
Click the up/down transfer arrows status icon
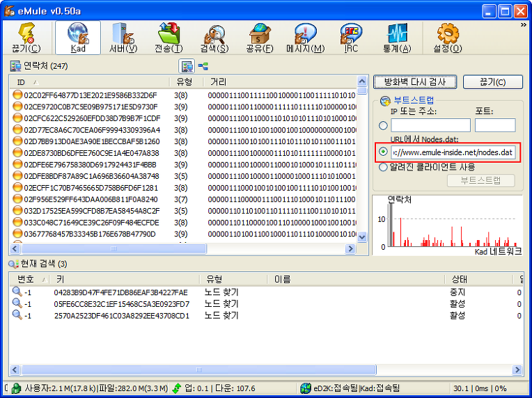point(177,388)
